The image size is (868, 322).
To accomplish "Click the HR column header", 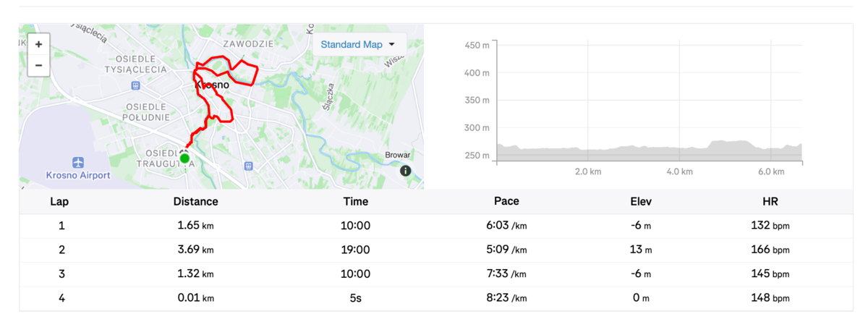I will (x=770, y=202).
